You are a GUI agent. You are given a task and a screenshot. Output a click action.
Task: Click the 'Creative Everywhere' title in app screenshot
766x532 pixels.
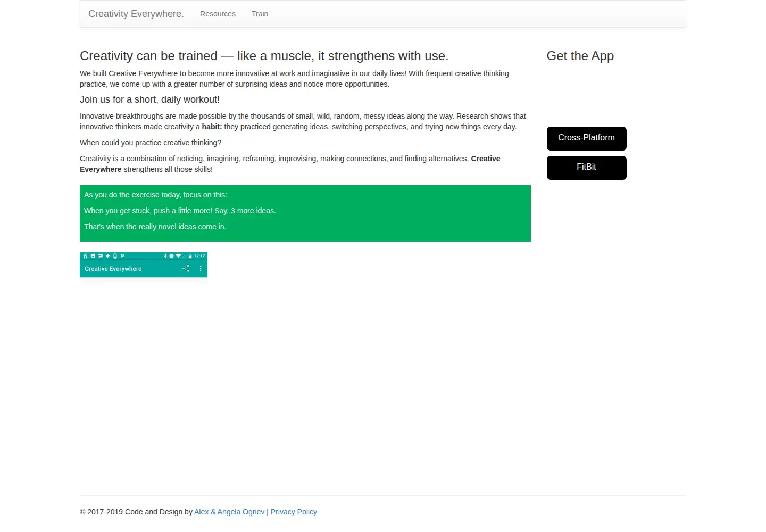coord(113,269)
